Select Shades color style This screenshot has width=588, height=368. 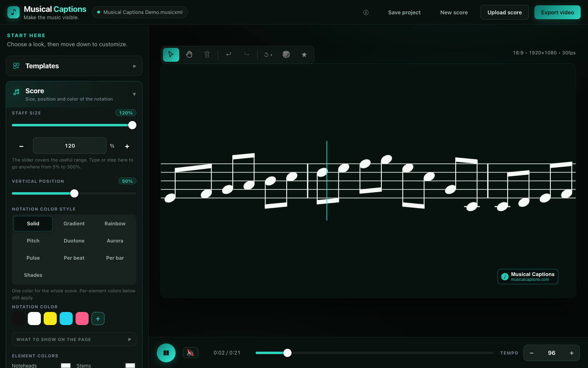click(x=33, y=275)
